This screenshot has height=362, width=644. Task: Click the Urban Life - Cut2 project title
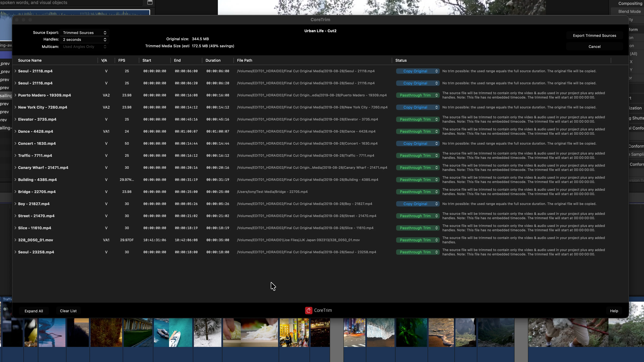(320, 31)
